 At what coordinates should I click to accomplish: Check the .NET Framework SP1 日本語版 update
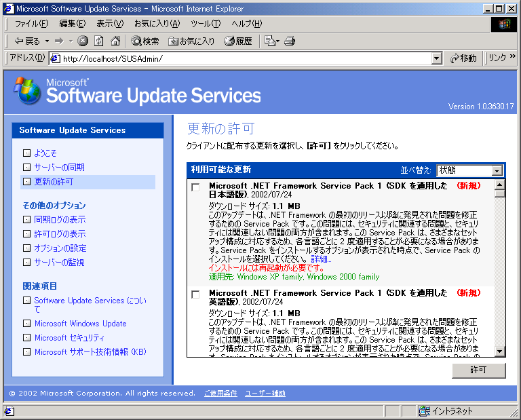pyautogui.click(x=195, y=188)
